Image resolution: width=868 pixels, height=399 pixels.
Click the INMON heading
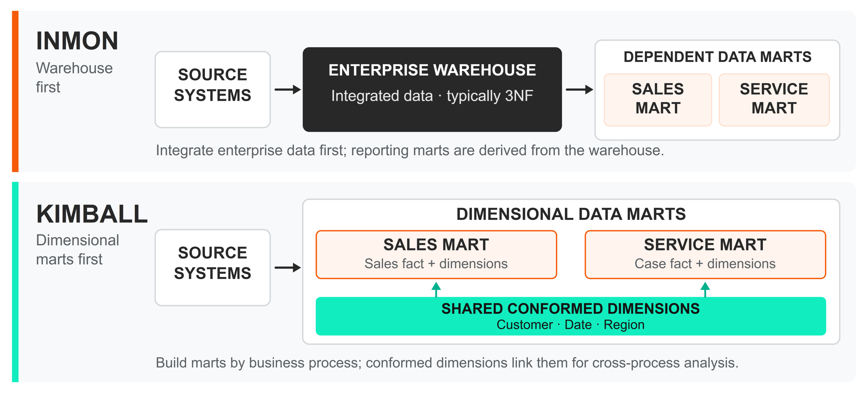(x=77, y=41)
